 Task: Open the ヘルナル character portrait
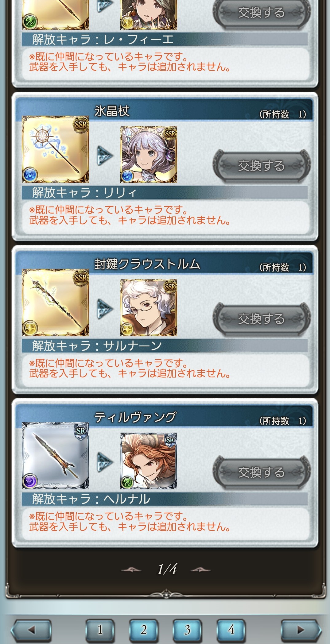[149, 461]
